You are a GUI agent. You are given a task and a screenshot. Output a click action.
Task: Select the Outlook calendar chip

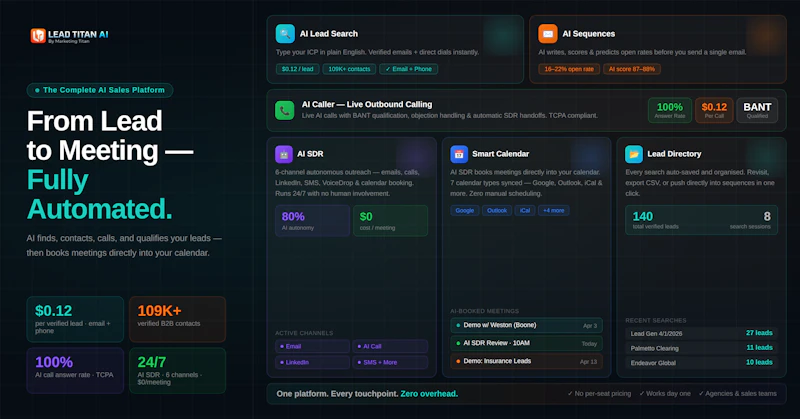(x=497, y=210)
